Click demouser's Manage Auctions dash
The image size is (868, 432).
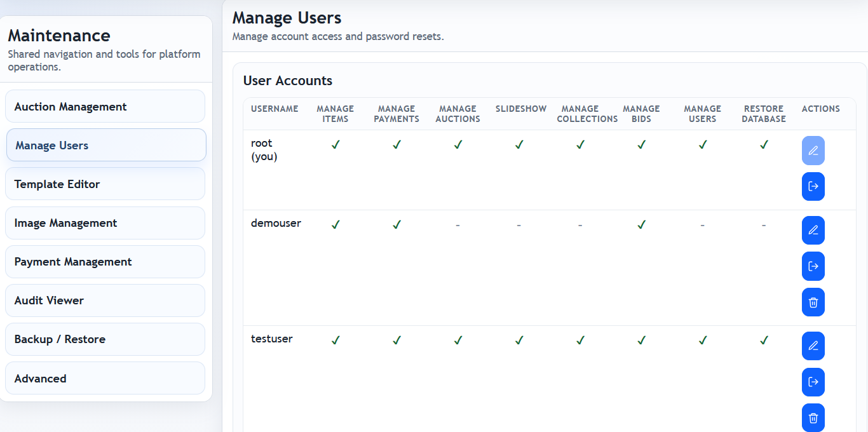click(458, 225)
